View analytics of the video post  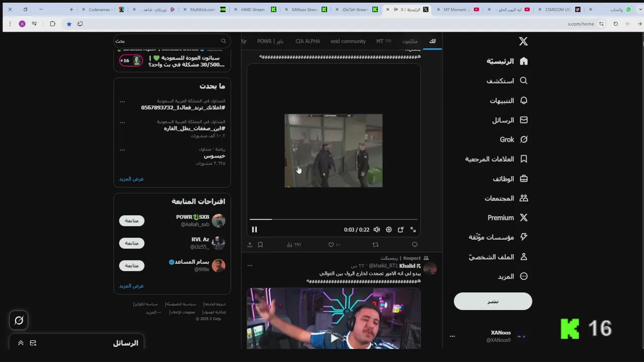(294, 245)
